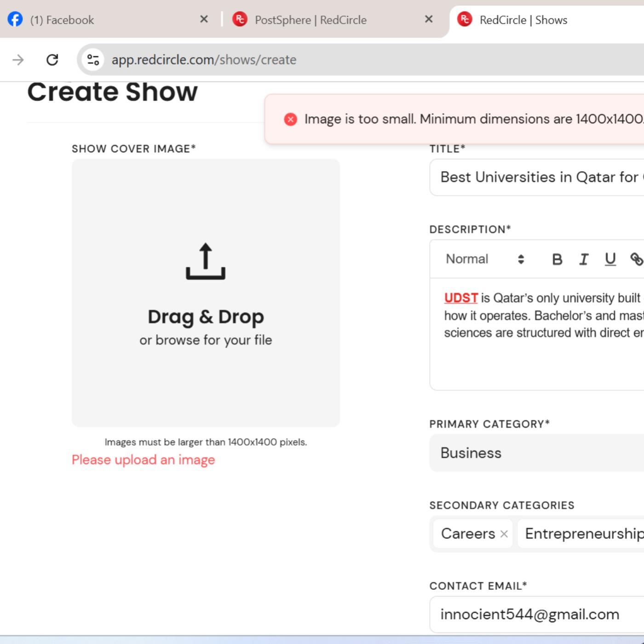Open the Primary Category dropdown showing Business
The height and width of the screenshot is (644, 644).
click(537, 453)
